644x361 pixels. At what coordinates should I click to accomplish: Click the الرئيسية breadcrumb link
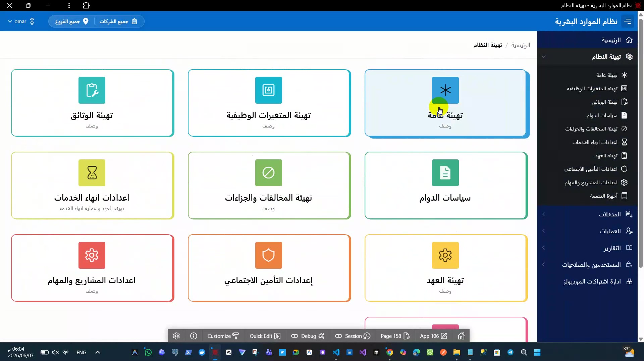click(521, 45)
